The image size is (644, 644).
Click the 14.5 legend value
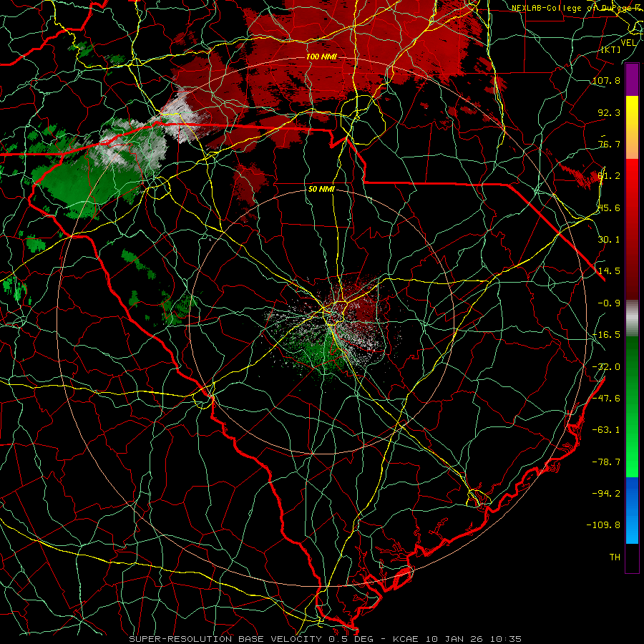(x=609, y=271)
